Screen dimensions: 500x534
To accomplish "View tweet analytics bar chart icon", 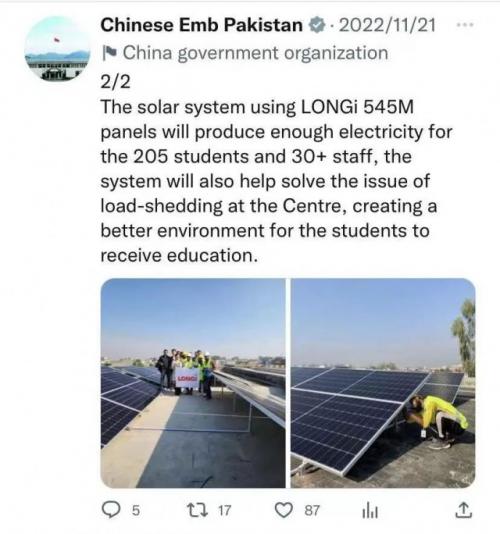I will click(x=371, y=510).
